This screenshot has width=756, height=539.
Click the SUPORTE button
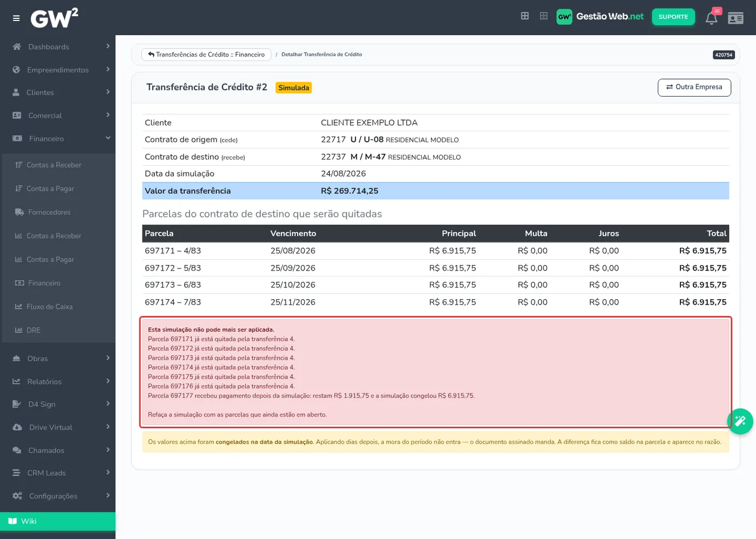click(x=673, y=17)
